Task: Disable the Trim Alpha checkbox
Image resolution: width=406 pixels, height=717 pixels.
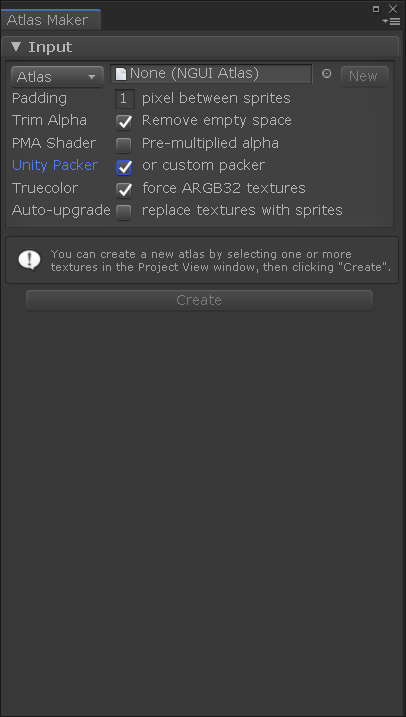Action: (124, 122)
